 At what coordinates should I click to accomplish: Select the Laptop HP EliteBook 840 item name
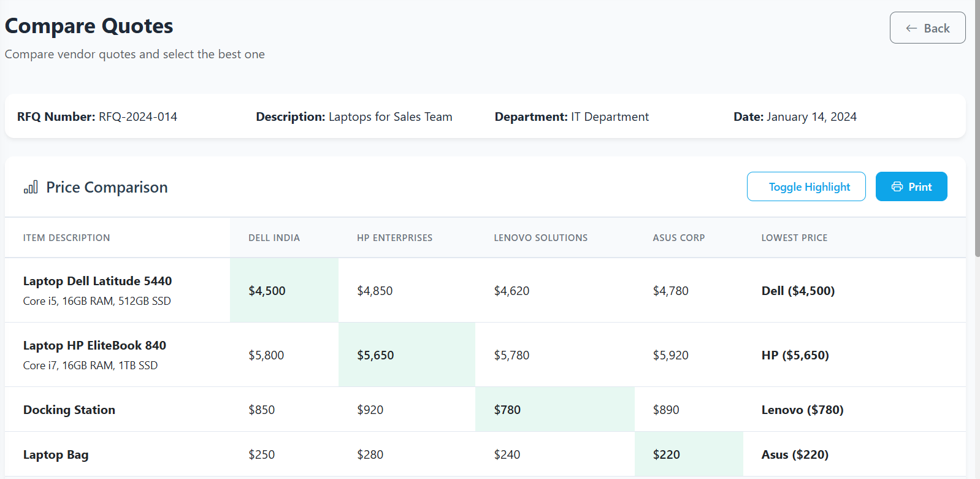point(94,345)
